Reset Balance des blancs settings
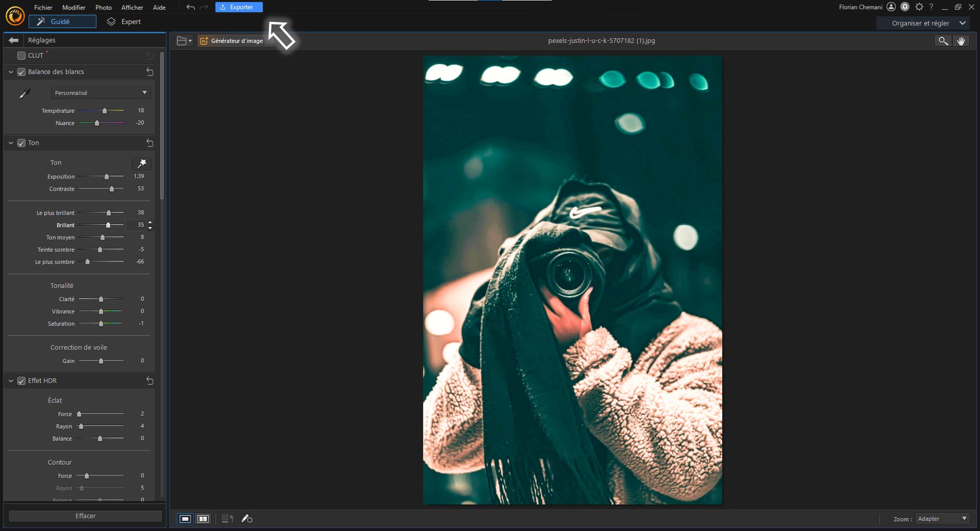 pyautogui.click(x=150, y=72)
